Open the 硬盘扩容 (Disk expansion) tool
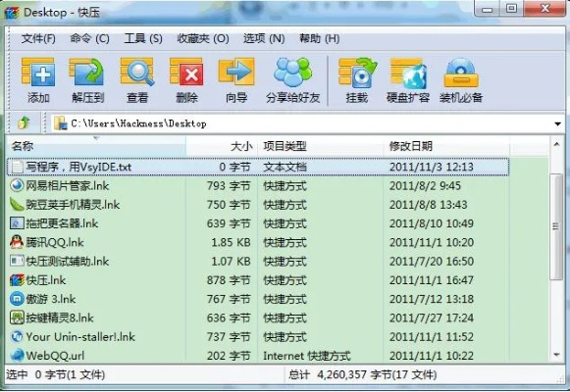This screenshot has height=392, width=570. point(408,73)
